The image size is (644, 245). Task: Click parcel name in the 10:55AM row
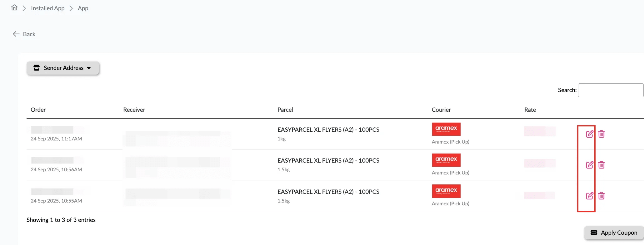click(x=328, y=192)
